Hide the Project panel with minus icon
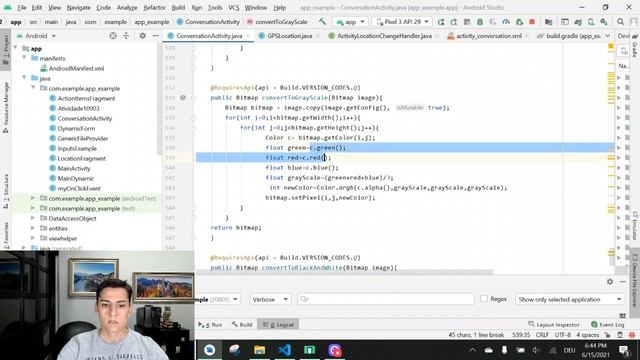This screenshot has width=640, height=360. click(x=156, y=36)
